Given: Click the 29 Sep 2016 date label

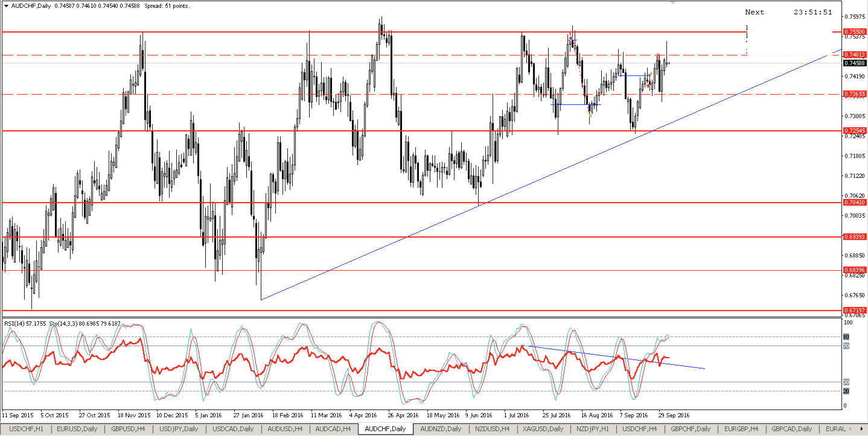Looking at the screenshot, I should (674, 415).
